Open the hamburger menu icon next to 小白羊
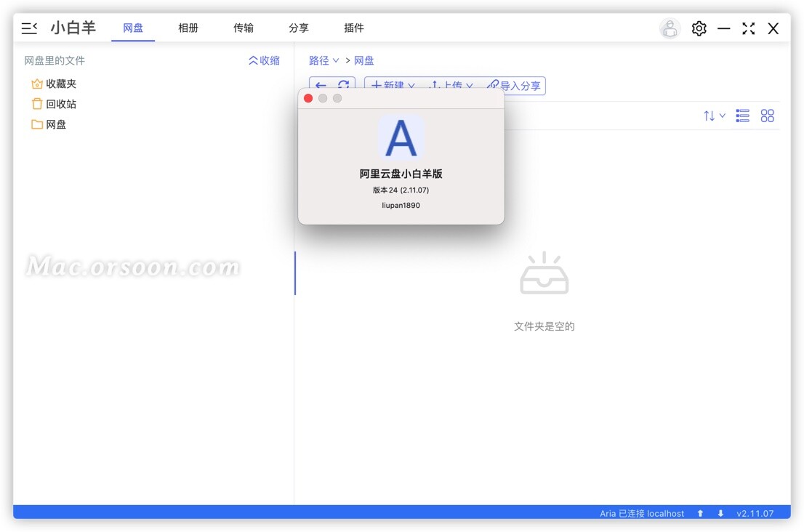Image resolution: width=804 pixels, height=532 pixels. point(28,28)
